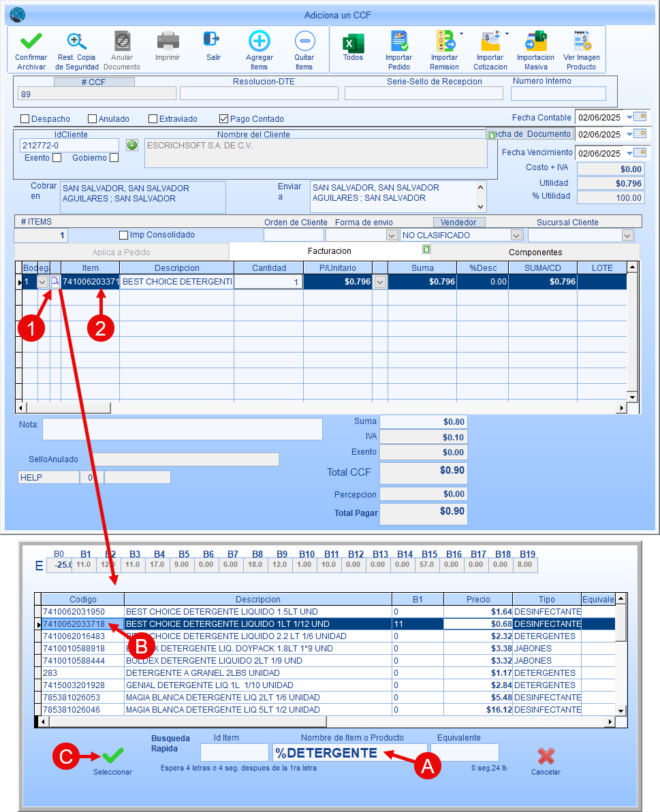Click the Importar Remision icon
Screen dimensions: 660x812
click(x=445, y=40)
